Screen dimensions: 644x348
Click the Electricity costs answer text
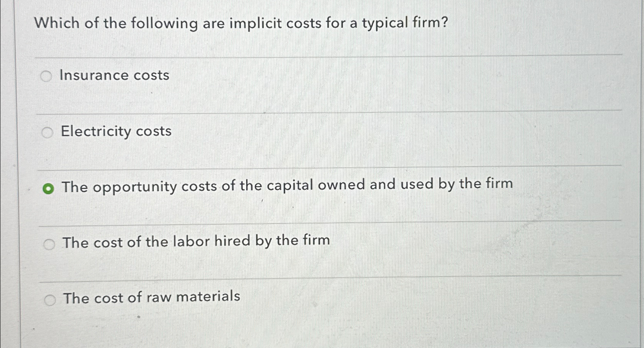pos(115,132)
